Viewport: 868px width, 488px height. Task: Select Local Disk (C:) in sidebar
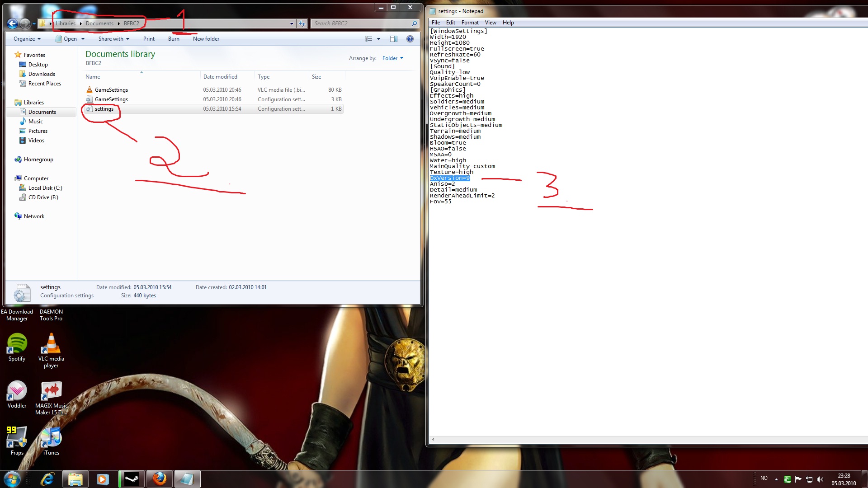pos(45,188)
